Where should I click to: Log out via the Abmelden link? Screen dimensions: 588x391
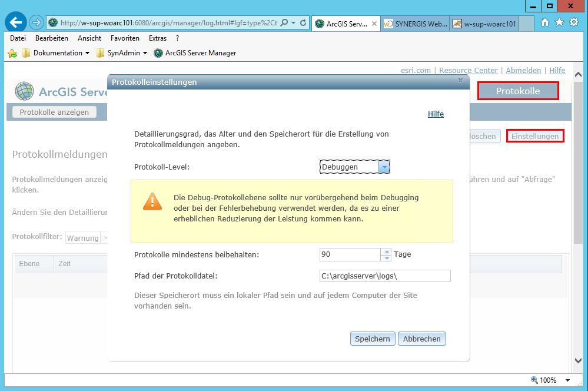pyautogui.click(x=523, y=69)
